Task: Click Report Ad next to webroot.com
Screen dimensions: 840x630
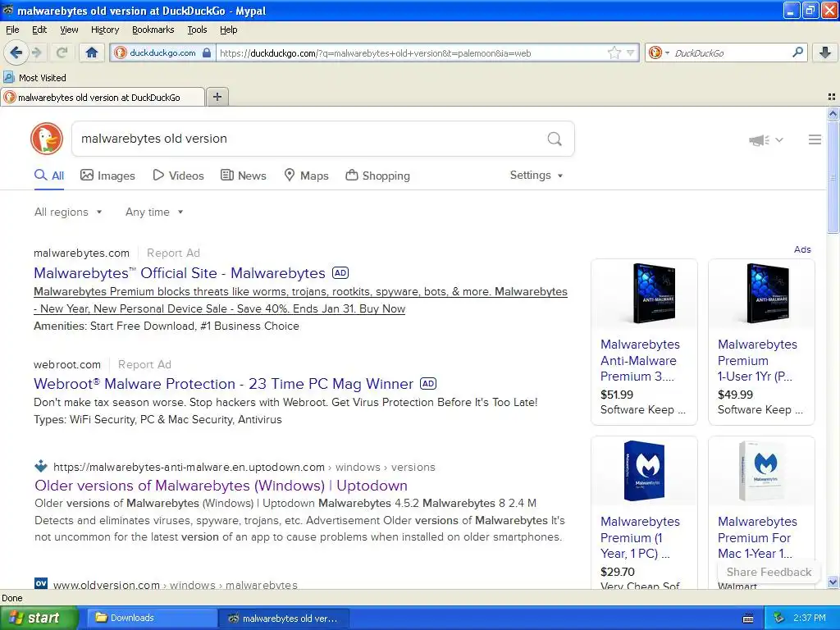Action: coord(144,364)
